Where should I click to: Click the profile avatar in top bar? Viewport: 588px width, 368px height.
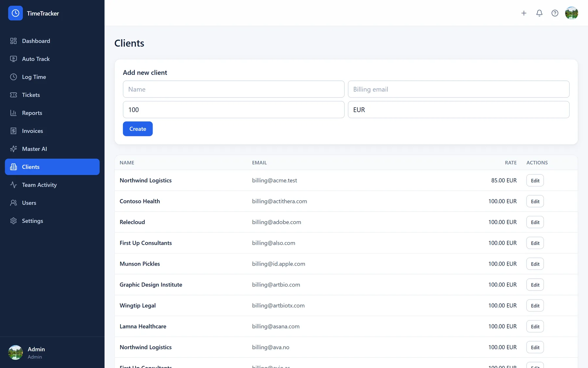[x=572, y=13]
